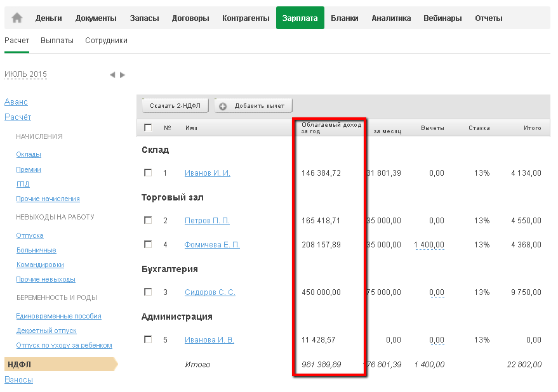
Task: Click the previous month arrow
Action: 112,75
